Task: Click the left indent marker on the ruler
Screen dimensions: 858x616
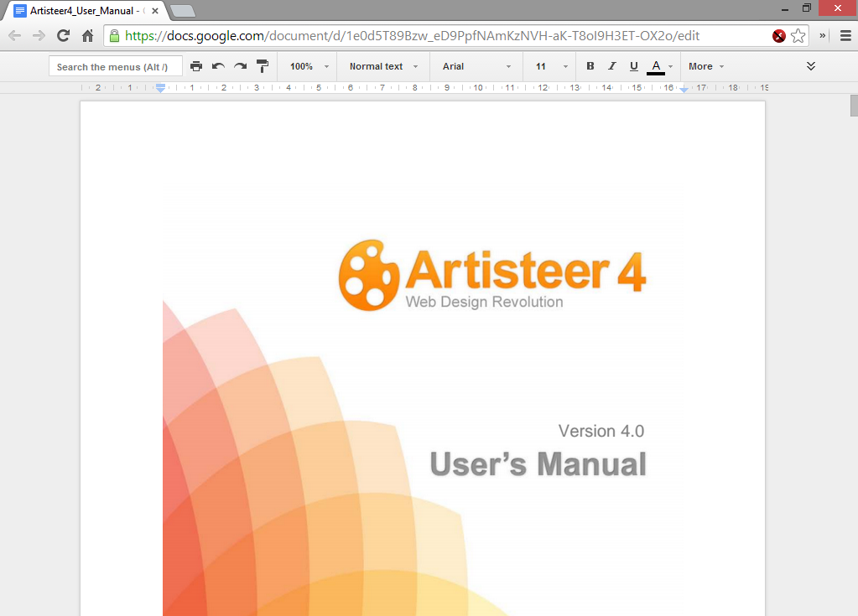Action: 160,88
